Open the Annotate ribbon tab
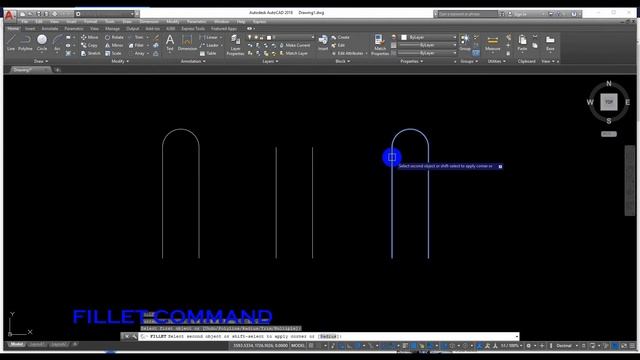The image size is (640, 360). click(x=50, y=29)
